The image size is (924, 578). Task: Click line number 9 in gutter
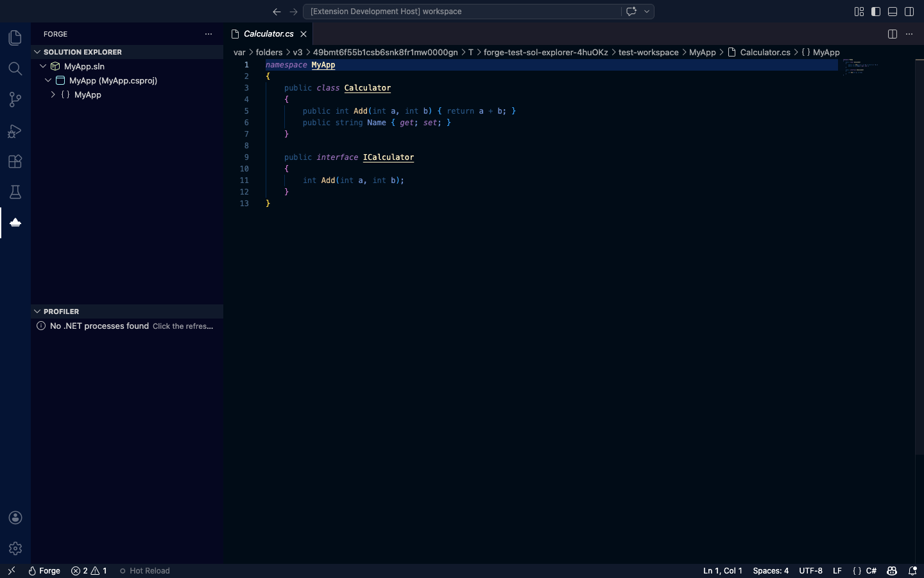click(246, 157)
